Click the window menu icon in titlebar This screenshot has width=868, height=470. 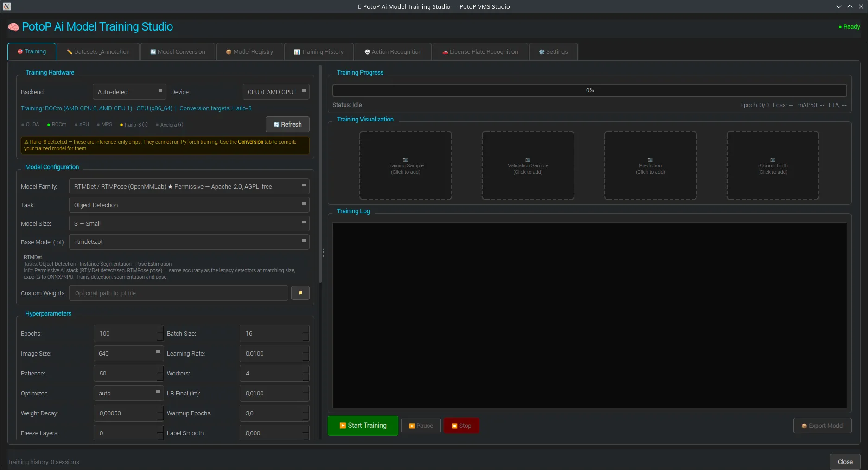click(x=6, y=6)
